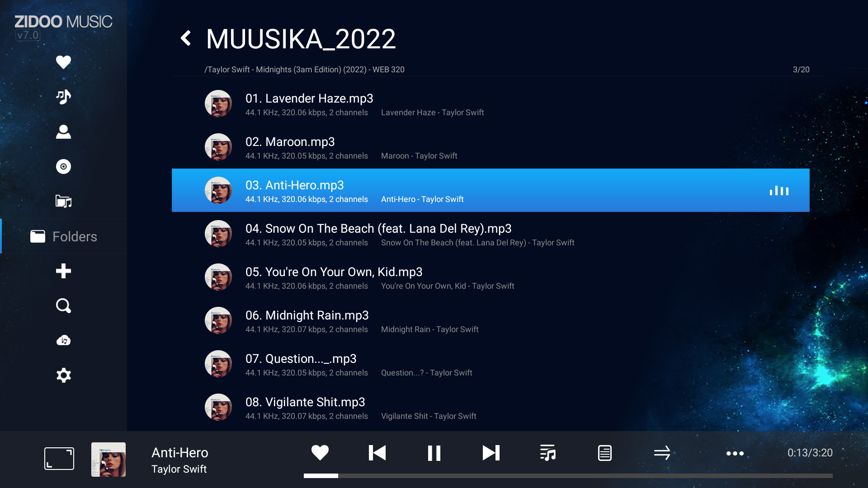
Task: Open the Artists person icon in sidebar
Action: click(x=63, y=131)
